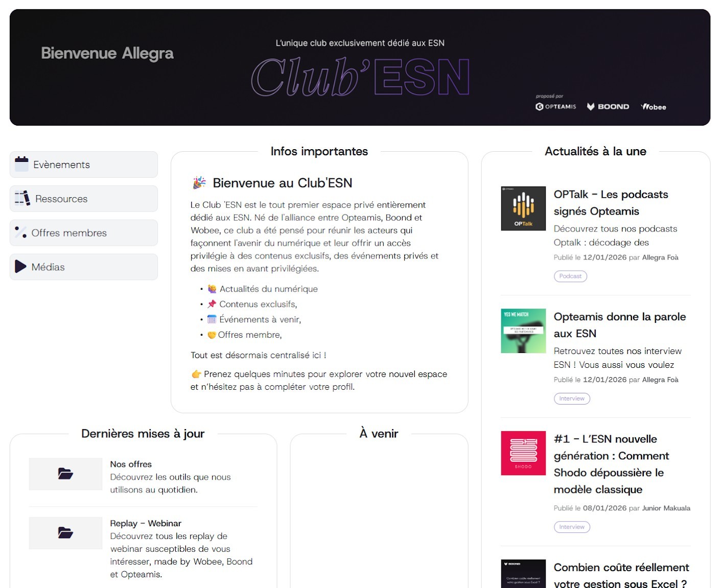Click the Opteamis logo in banner
The height and width of the screenshot is (588, 722).
(x=555, y=107)
